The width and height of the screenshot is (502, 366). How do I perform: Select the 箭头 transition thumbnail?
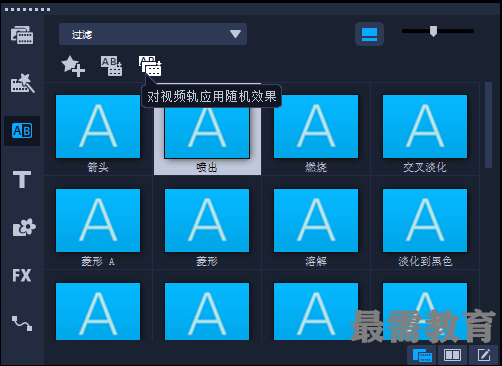98,126
